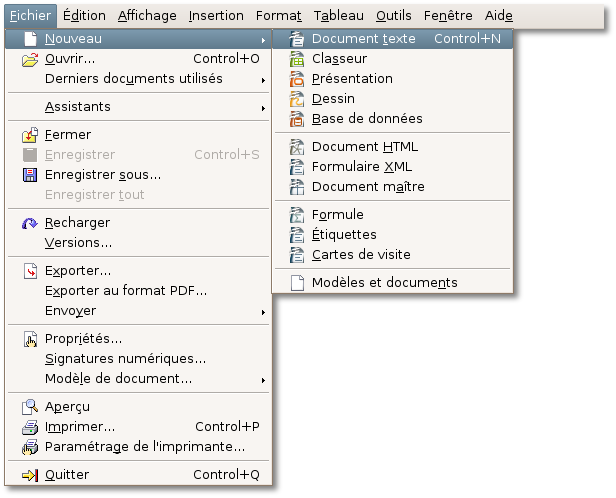Click the Ouvrir folder icon

30,59
